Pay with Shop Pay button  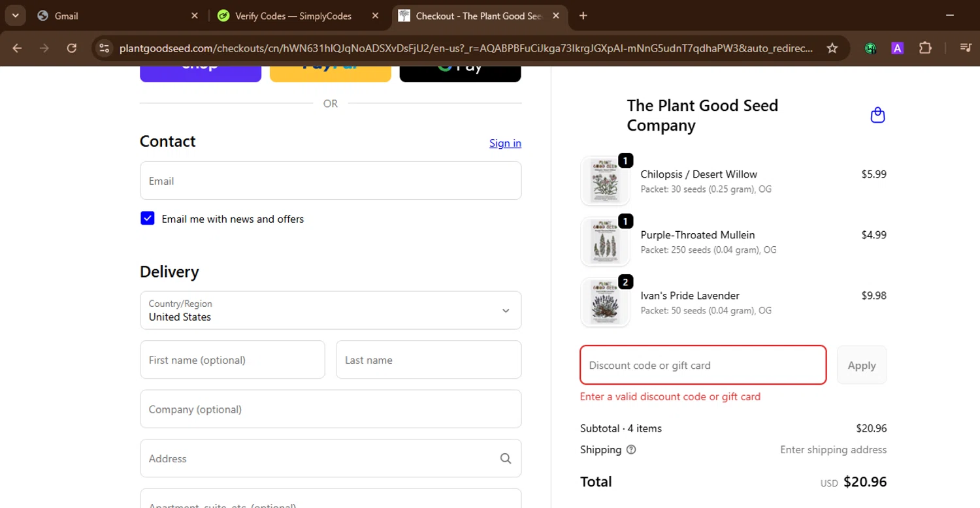tap(201, 74)
